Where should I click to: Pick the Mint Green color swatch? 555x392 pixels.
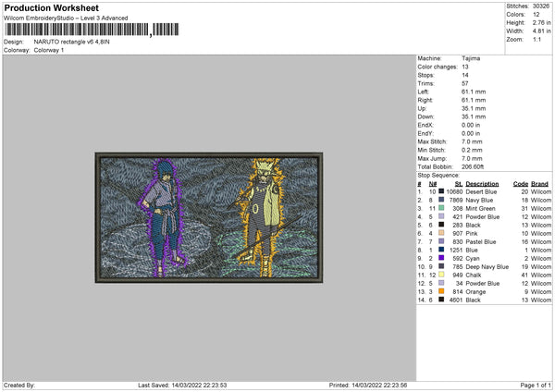[443, 208]
